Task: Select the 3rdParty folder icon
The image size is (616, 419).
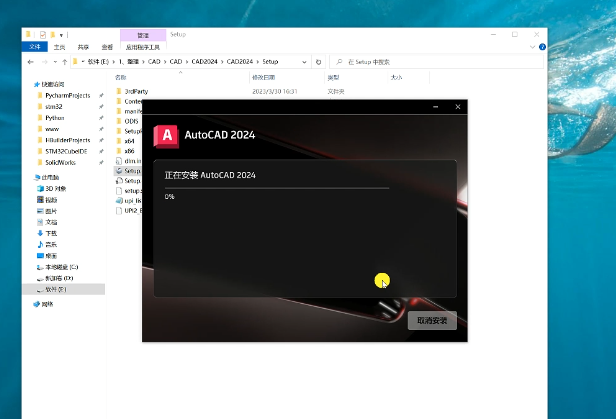Action: click(119, 91)
